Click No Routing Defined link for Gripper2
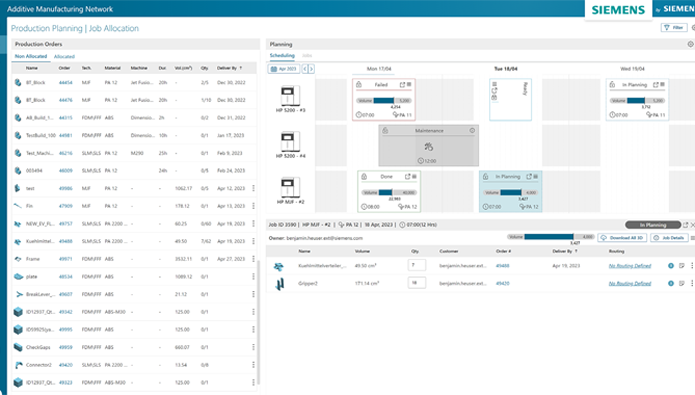The width and height of the screenshot is (695, 395). coord(630,283)
